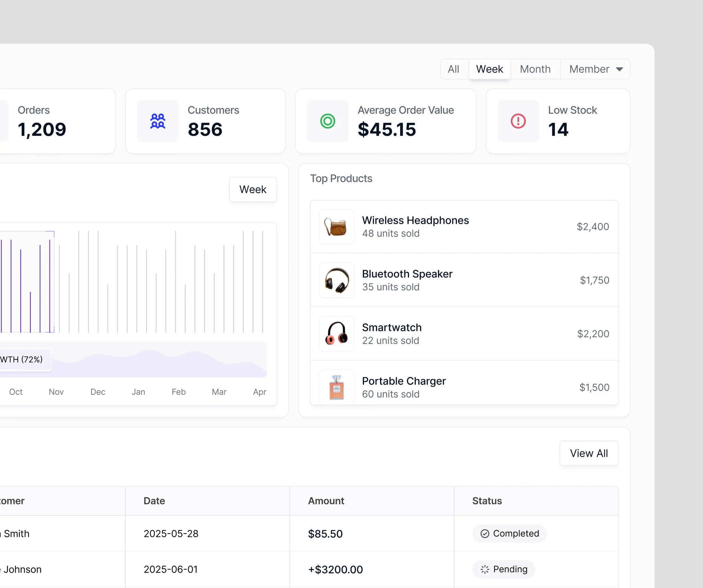This screenshot has width=703, height=588.
Task: Click the Smartwatch product name
Action: click(x=392, y=327)
